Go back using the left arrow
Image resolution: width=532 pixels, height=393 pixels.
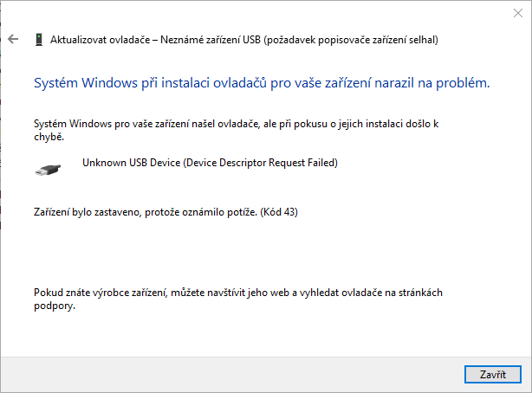click(x=13, y=39)
